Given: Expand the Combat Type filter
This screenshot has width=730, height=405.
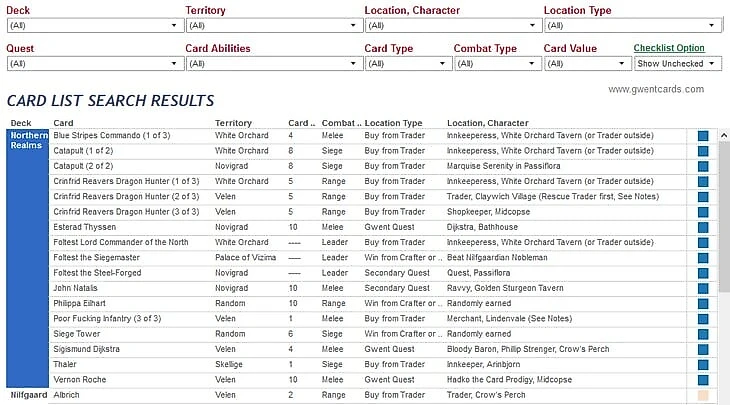Looking at the screenshot, I should pos(494,64).
